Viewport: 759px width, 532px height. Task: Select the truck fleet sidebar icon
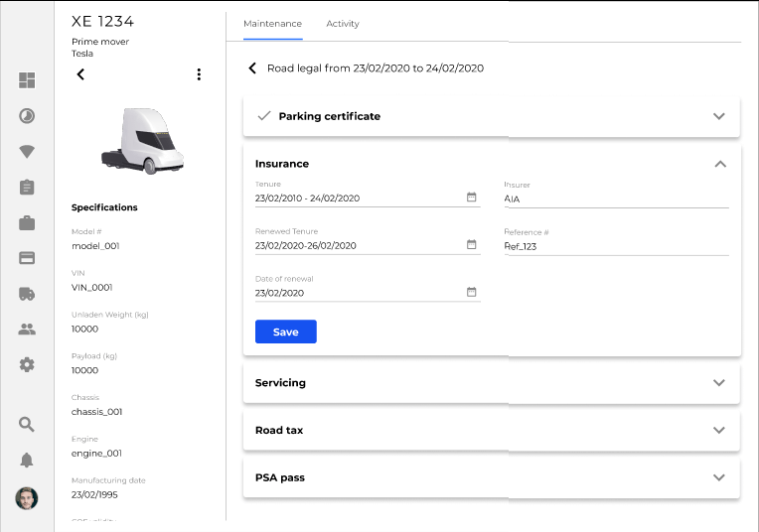(x=27, y=294)
